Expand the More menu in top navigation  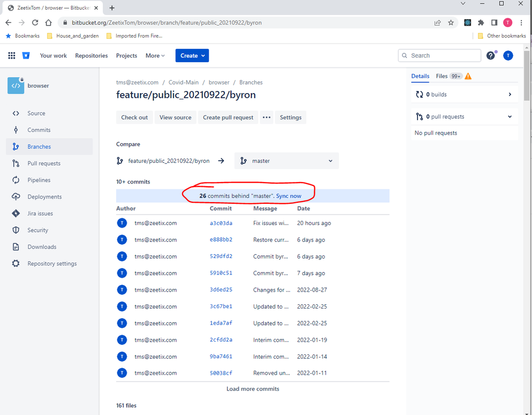[155, 56]
